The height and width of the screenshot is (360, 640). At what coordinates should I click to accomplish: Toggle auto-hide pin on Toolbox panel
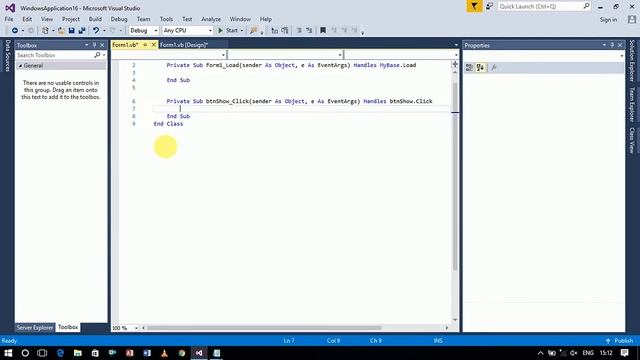pos(94,45)
